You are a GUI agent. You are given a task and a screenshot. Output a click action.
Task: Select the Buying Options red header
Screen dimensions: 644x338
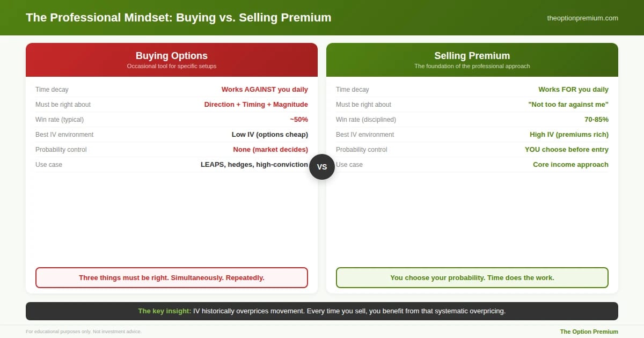(172, 60)
